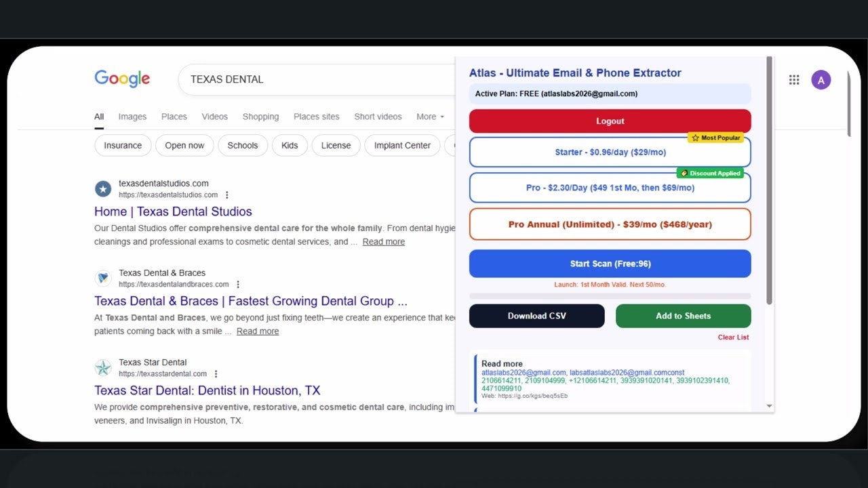Switch to the Places tab

click(174, 117)
